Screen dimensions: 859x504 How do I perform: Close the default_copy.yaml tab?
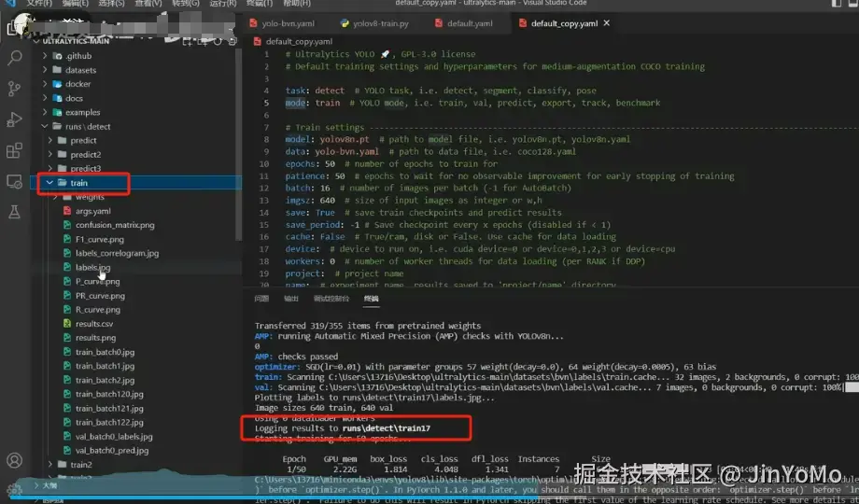click(607, 23)
